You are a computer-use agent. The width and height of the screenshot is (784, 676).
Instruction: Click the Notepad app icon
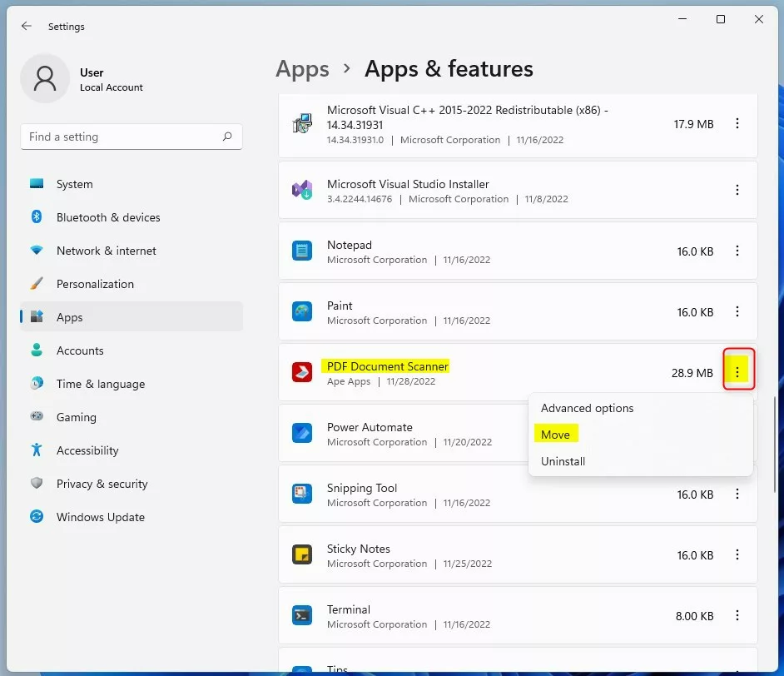(x=302, y=251)
